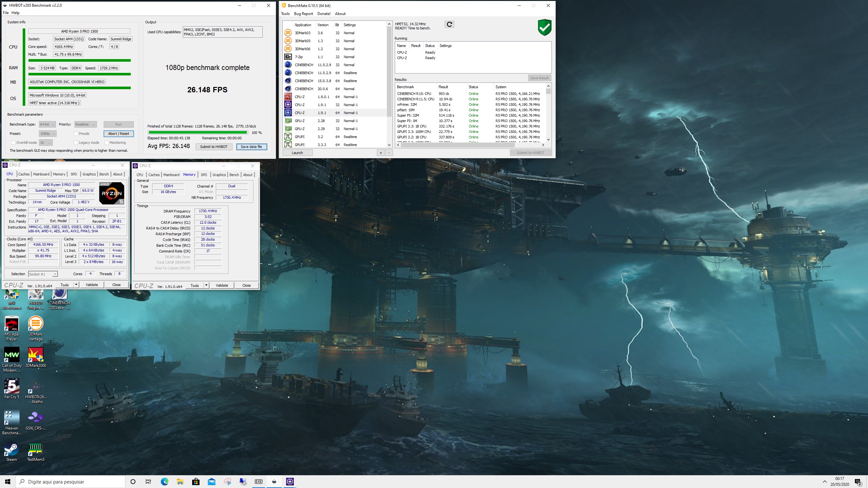Click the BenchMate refresh timer icon

pos(449,24)
